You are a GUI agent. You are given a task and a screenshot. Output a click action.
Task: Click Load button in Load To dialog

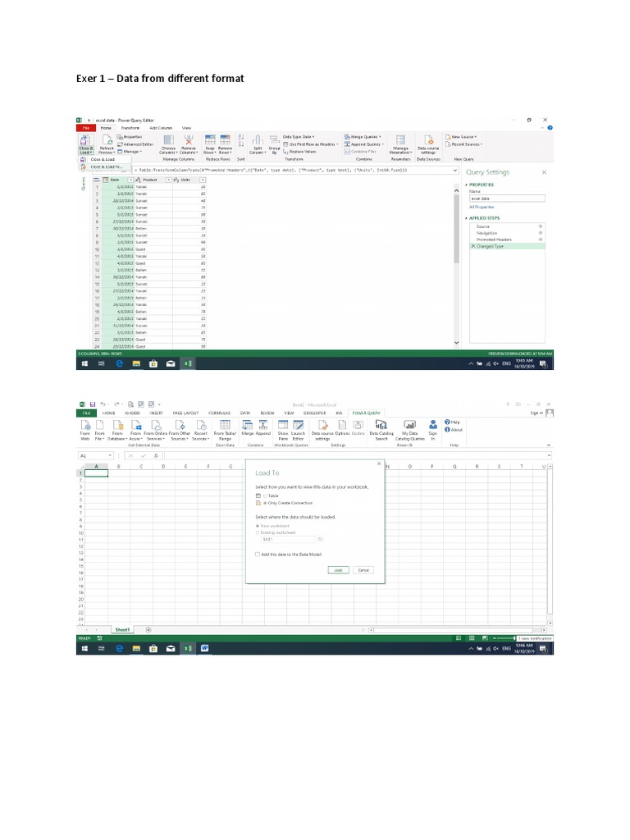click(339, 570)
